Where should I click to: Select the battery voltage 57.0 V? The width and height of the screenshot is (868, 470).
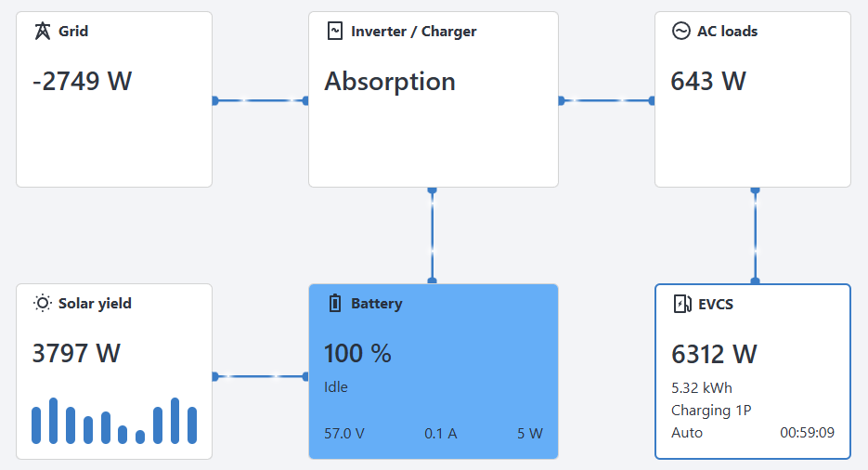click(x=343, y=433)
